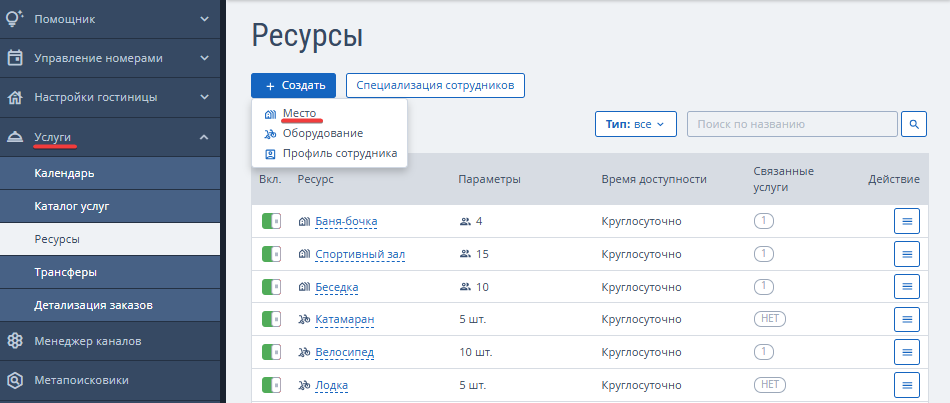Screen dimensions: 950x403
Task: Open the Беседка resource link
Action: click(x=337, y=287)
